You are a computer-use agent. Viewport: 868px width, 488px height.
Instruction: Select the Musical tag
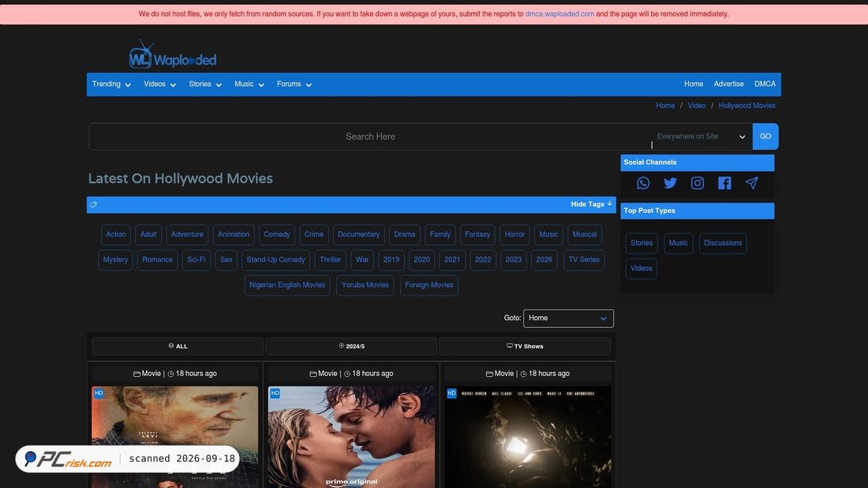point(585,235)
